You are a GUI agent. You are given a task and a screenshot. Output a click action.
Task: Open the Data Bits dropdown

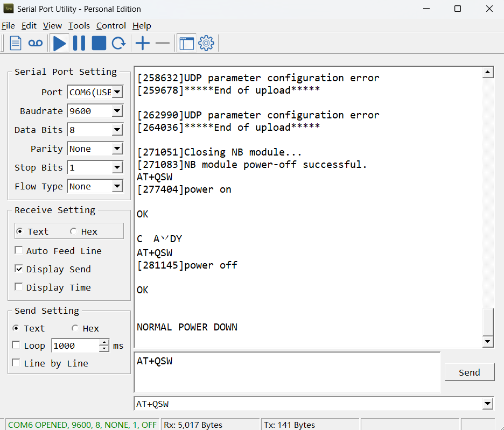[x=117, y=130]
